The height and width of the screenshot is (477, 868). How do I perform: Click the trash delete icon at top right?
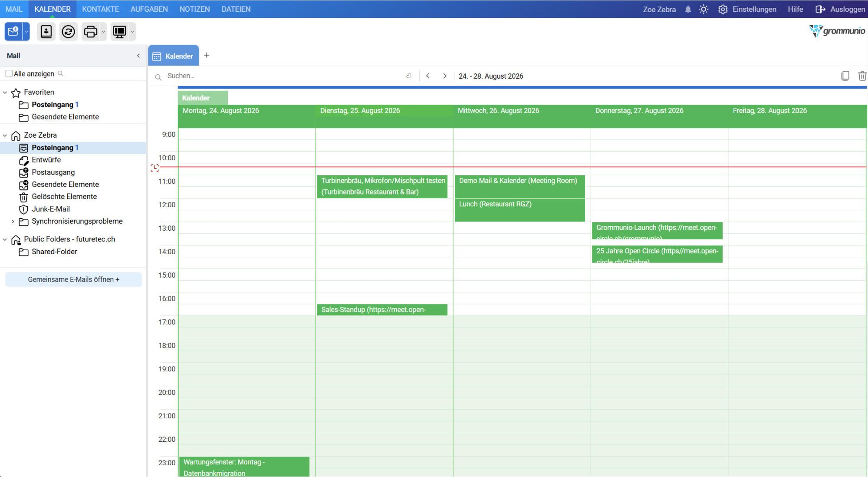pyautogui.click(x=862, y=76)
